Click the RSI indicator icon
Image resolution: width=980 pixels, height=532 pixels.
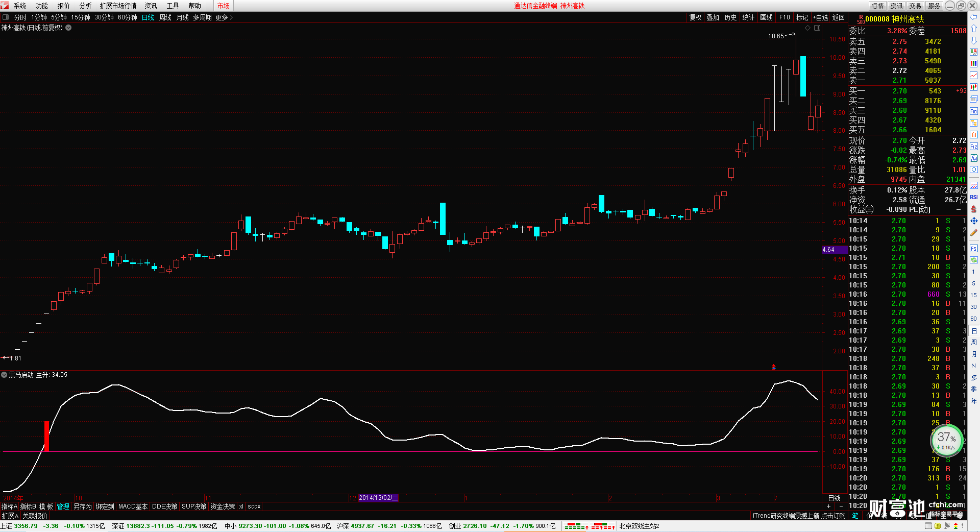(974, 197)
